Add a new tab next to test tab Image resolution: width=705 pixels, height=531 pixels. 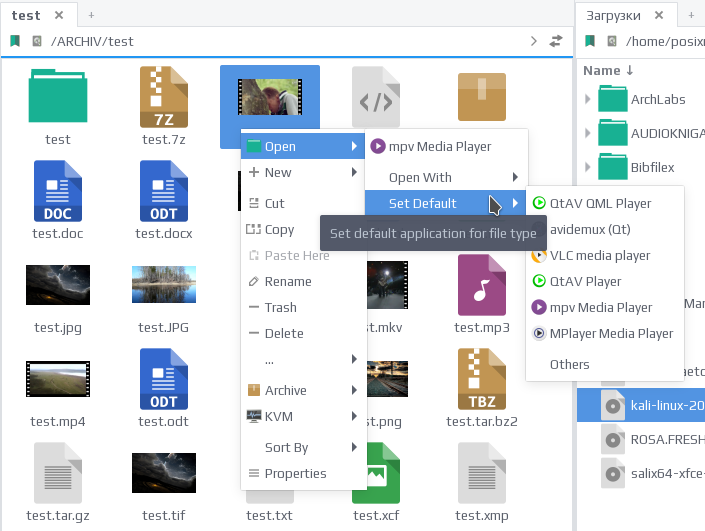[91, 15]
